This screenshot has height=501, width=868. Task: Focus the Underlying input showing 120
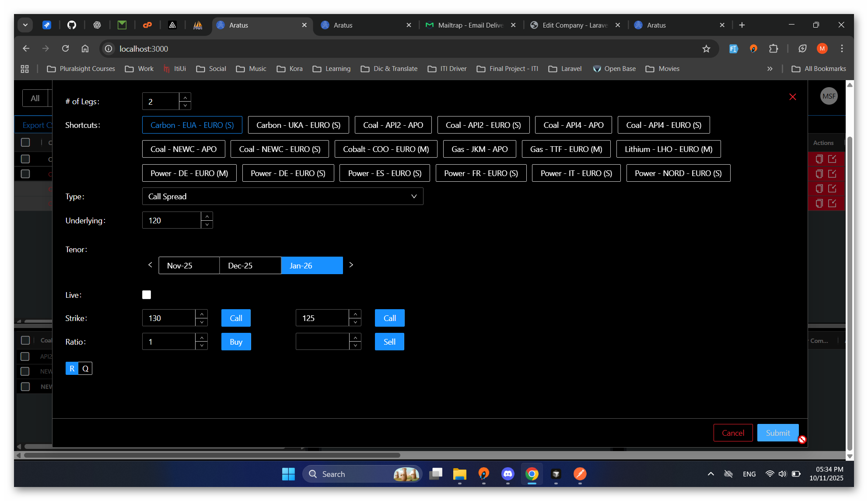click(171, 220)
